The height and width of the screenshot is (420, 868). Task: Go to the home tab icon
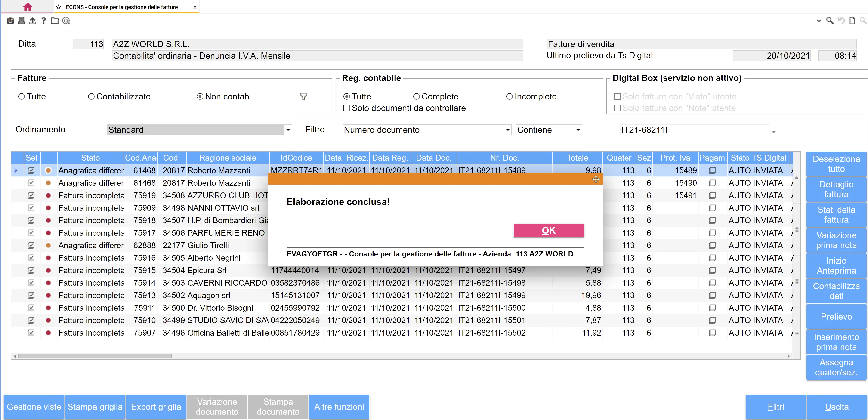[28, 7]
